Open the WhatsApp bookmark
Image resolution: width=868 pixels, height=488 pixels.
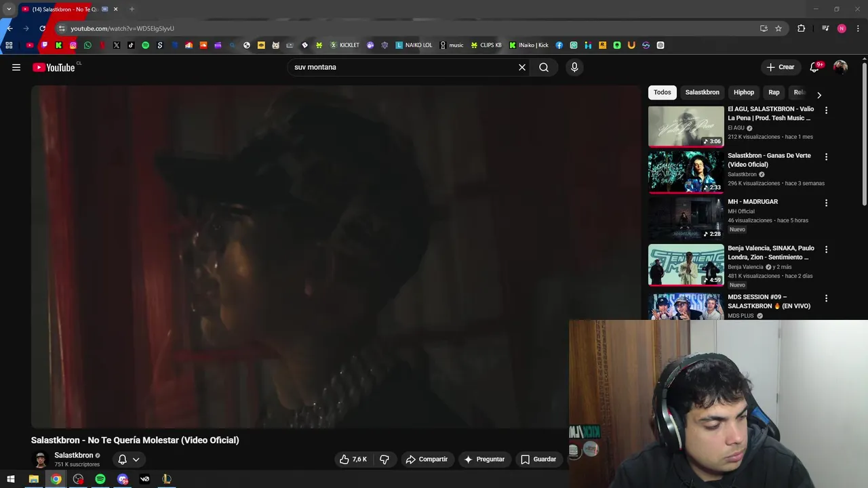point(87,45)
